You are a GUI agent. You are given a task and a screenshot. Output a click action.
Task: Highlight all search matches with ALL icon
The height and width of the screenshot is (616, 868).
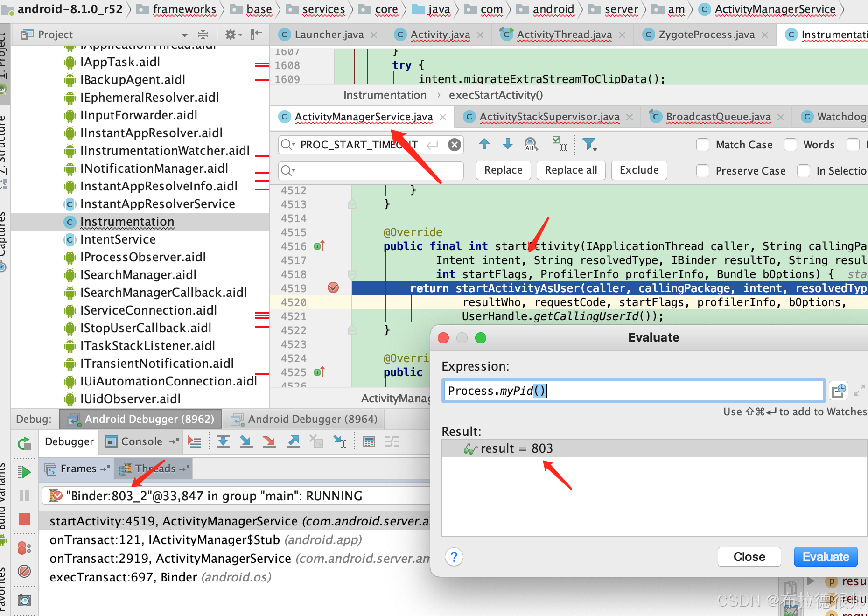(x=531, y=145)
